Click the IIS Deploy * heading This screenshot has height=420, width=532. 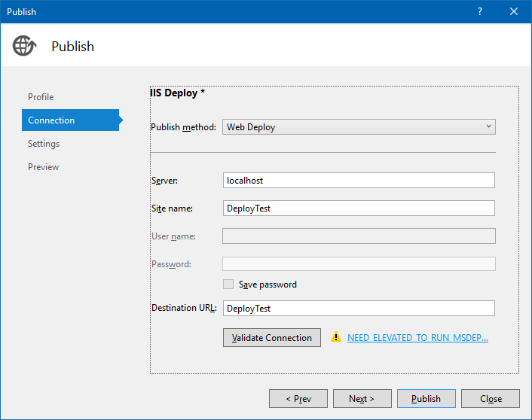click(x=178, y=93)
